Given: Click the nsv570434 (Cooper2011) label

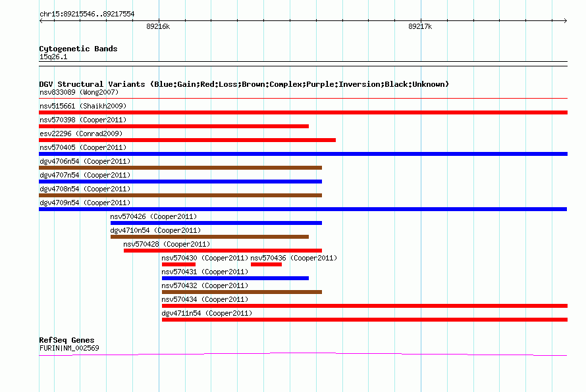Looking at the screenshot, I should (205, 299).
